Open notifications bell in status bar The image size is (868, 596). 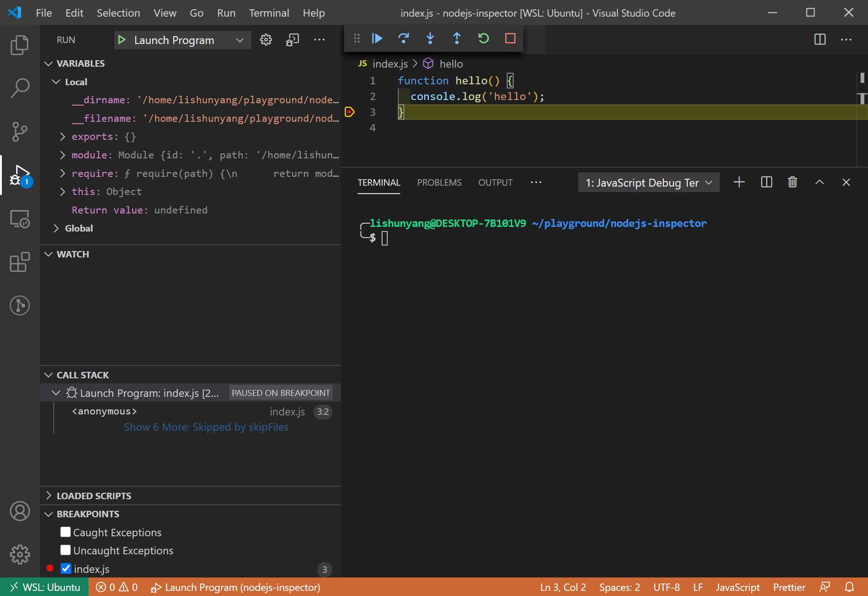pos(849,587)
